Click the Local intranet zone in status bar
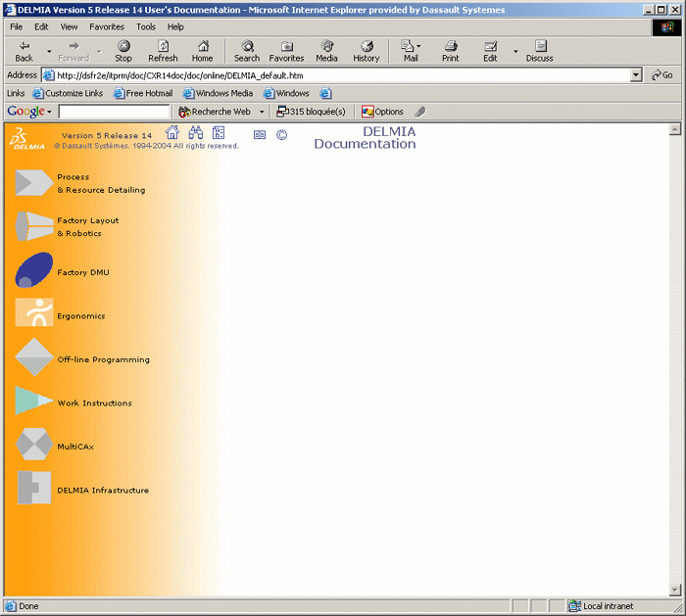The width and height of the screenshot is (686, 616). pyautogui.click(x=601, y=606)
